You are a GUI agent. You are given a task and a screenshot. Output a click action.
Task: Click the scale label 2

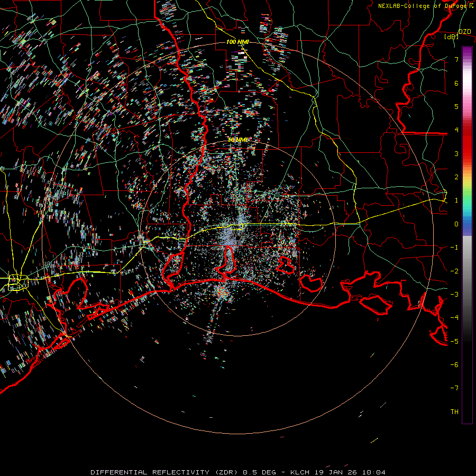pos(456,177)
